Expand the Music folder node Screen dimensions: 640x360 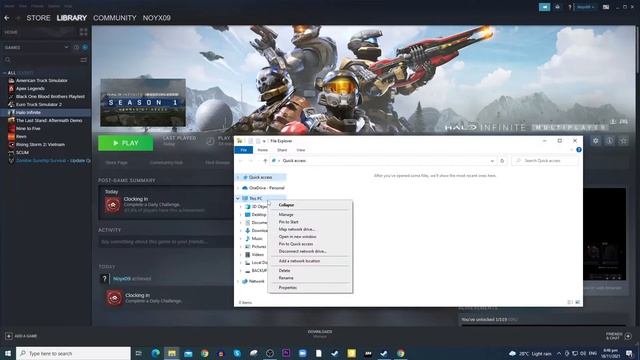tap(241, 238)
